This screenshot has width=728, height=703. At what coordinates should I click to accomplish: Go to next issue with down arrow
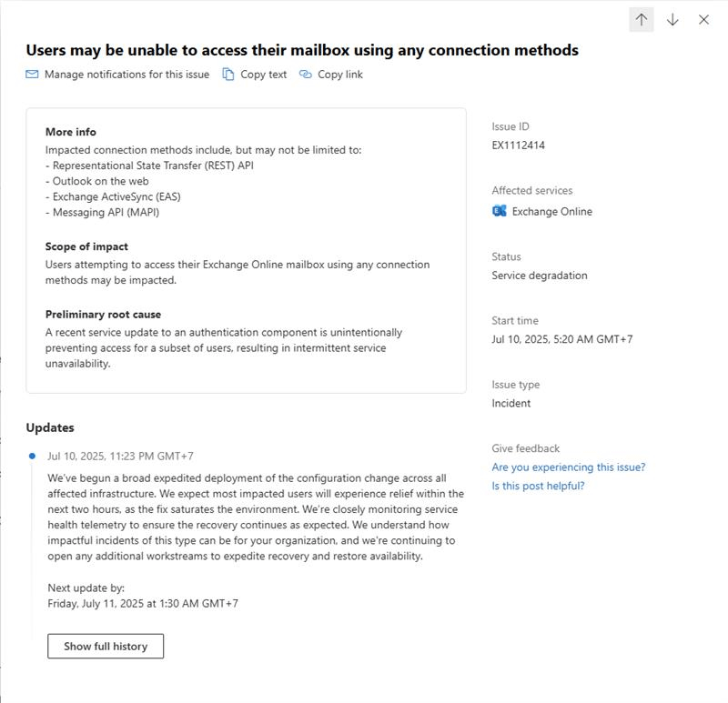click(672, 20)
